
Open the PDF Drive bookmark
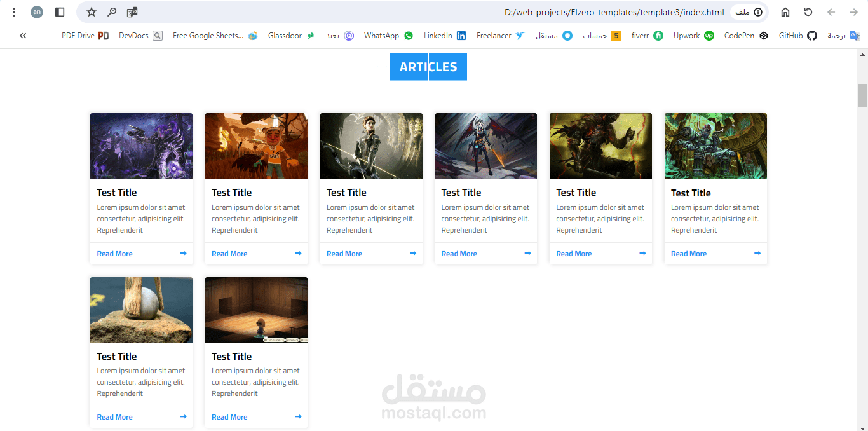coord(85,36)
